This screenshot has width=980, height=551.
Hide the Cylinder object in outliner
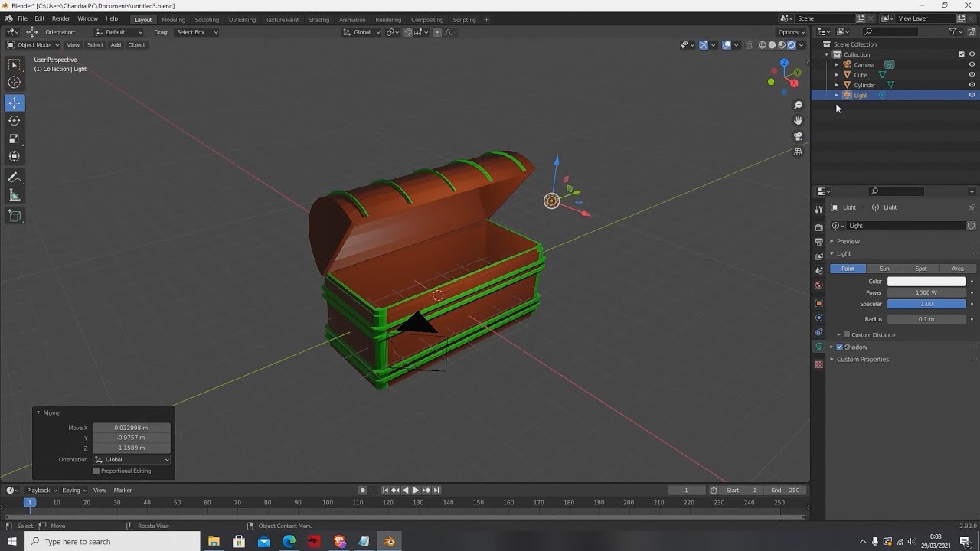tap(972, 85)
